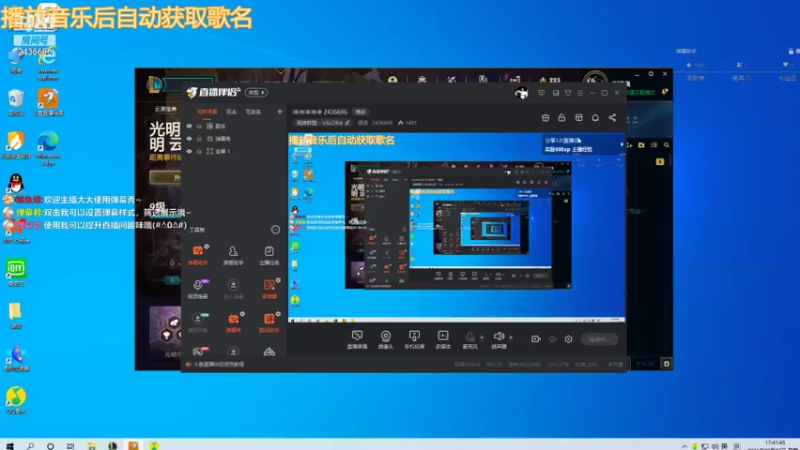Open the iQIYI desktop icon
The height and width of the screenshot is (450, 800).
click(16, 272)
